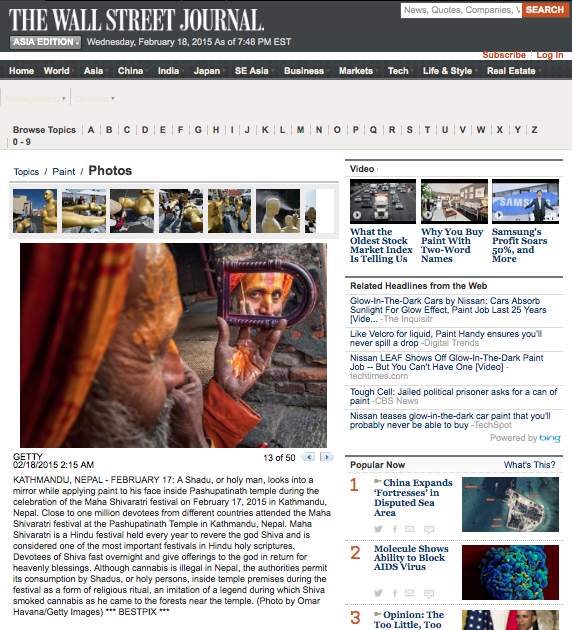Open comments for Molecule Shows story
574x630 pixels.
coord(429,593)
